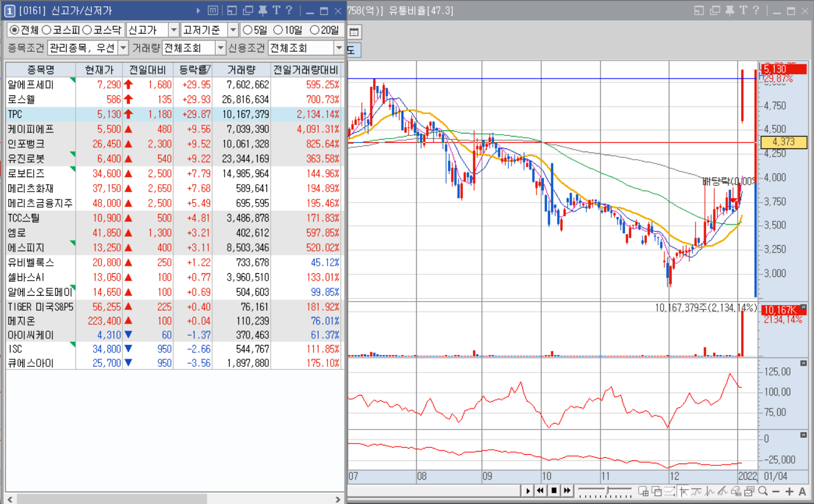Select the TPC stock row
This screenshot has height=504, width=814.
tap(174, 114)
